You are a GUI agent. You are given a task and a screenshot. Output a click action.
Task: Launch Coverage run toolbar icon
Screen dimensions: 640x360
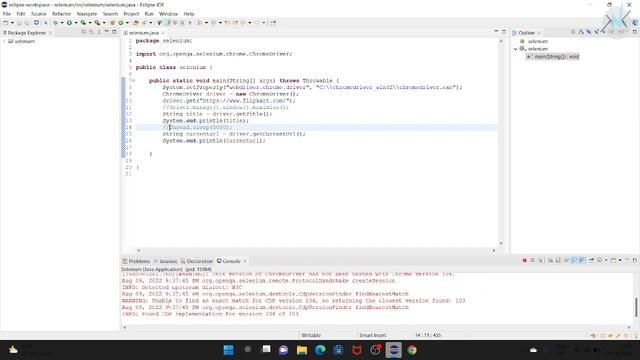coord(83,23)
